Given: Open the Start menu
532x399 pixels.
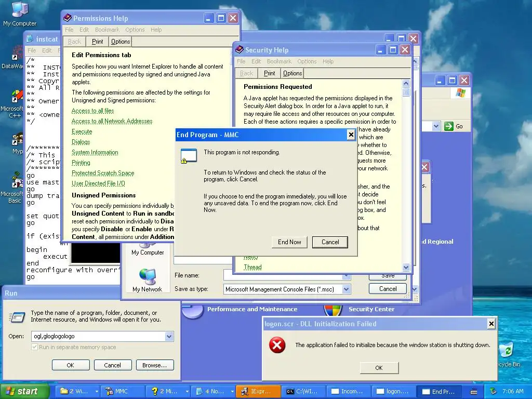Looking at the screenshot, I should [x=24, y=391].
